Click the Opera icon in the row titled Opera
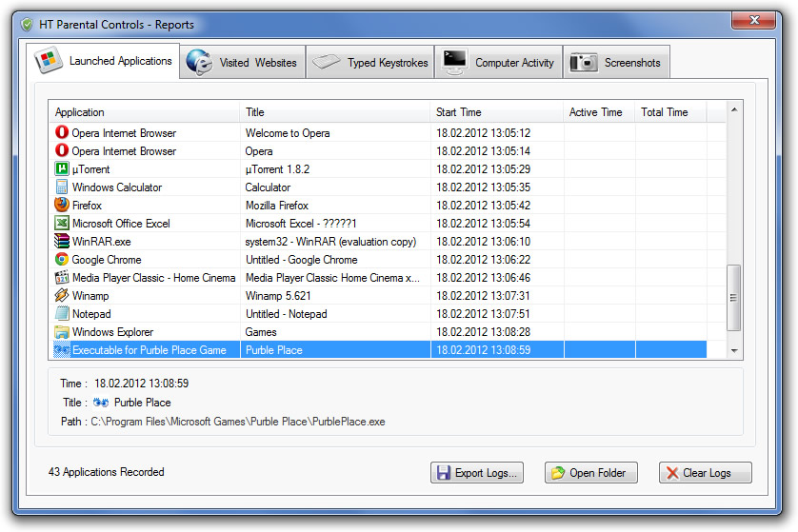 (62, 150)
